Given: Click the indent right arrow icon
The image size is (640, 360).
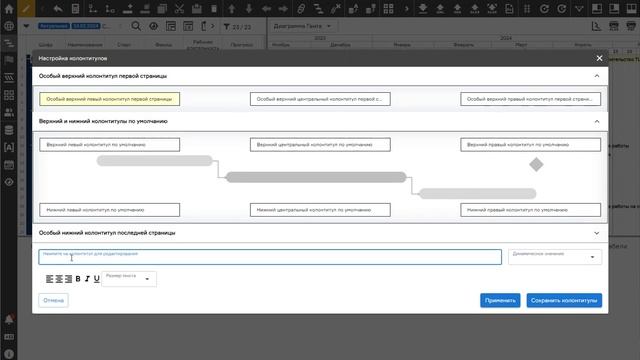Looking at the screenshot, I should [283, 9].
